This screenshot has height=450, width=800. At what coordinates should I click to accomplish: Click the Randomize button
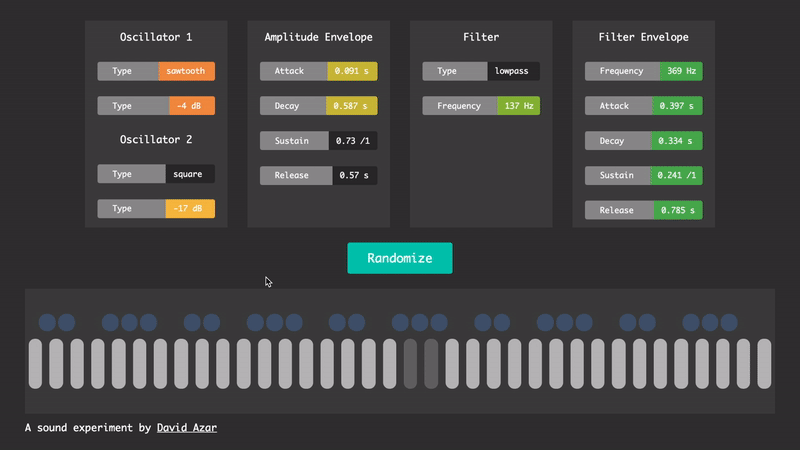point(399,258)
